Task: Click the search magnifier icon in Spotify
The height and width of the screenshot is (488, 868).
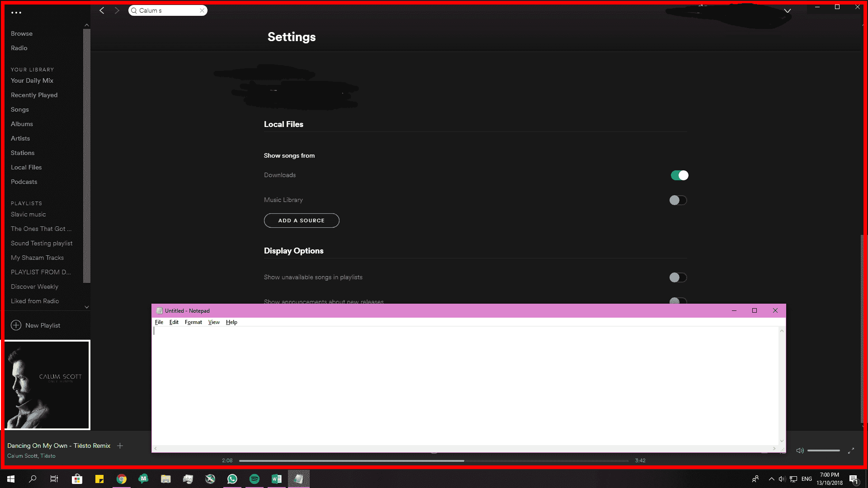Action: coord(134,10)
